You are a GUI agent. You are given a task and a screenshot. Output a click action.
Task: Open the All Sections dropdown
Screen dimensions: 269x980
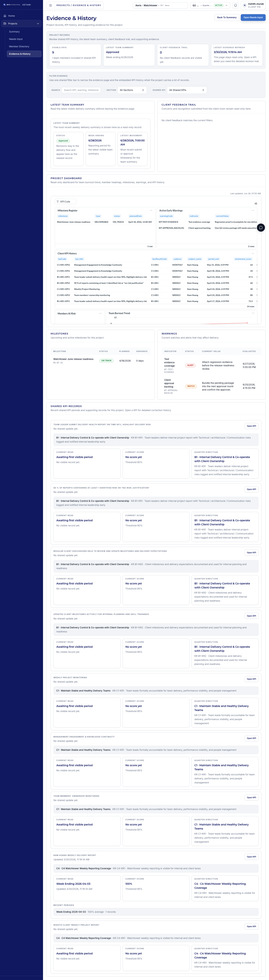click(131, 90)
